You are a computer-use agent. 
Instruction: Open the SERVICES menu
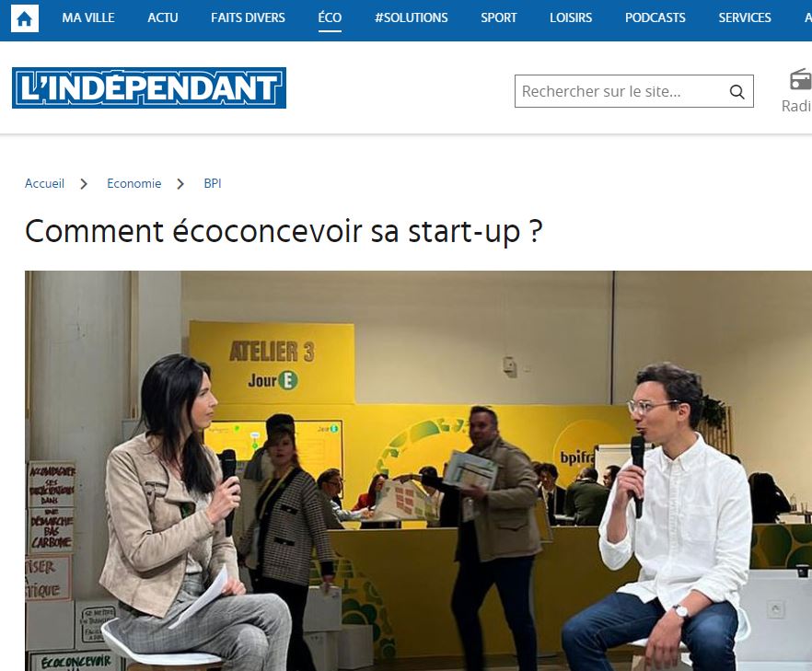pos(745,18)
